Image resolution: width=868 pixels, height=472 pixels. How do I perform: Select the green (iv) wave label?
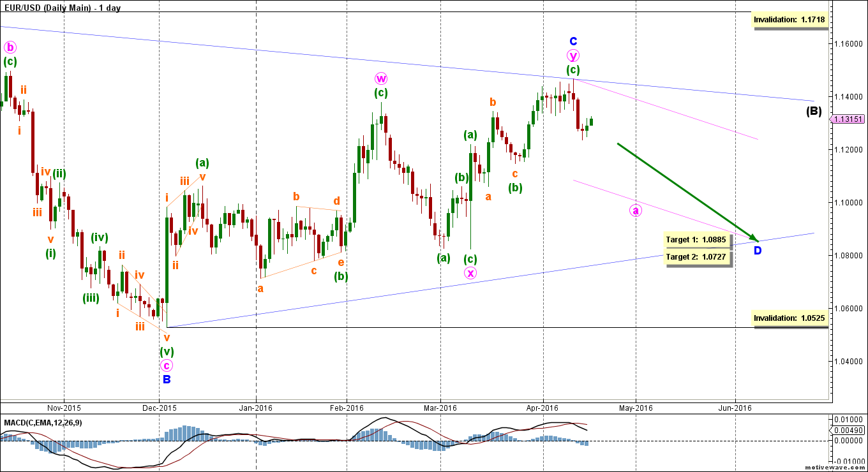point(98,237)
